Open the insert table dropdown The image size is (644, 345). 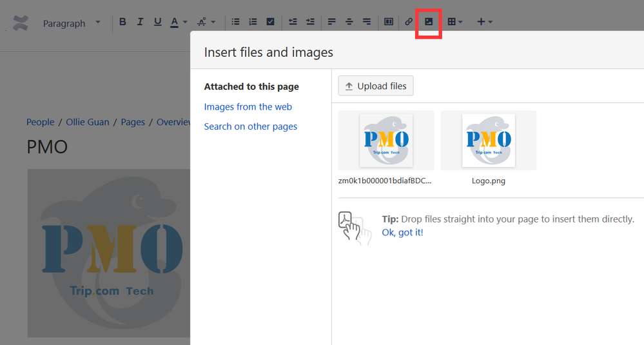pyautogui.click(x=454, y=22)
